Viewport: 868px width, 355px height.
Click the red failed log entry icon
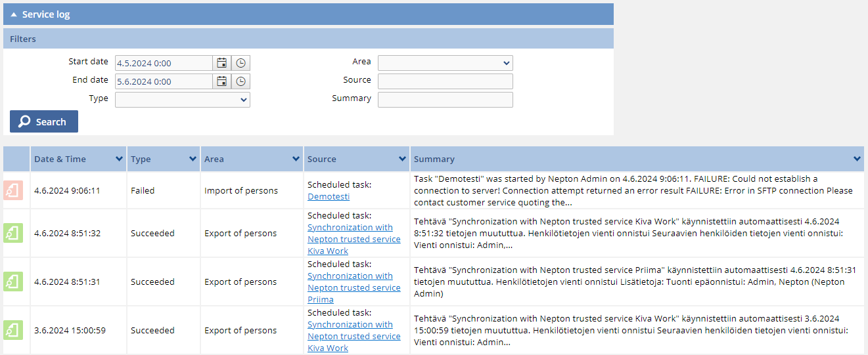pos(14,190)
